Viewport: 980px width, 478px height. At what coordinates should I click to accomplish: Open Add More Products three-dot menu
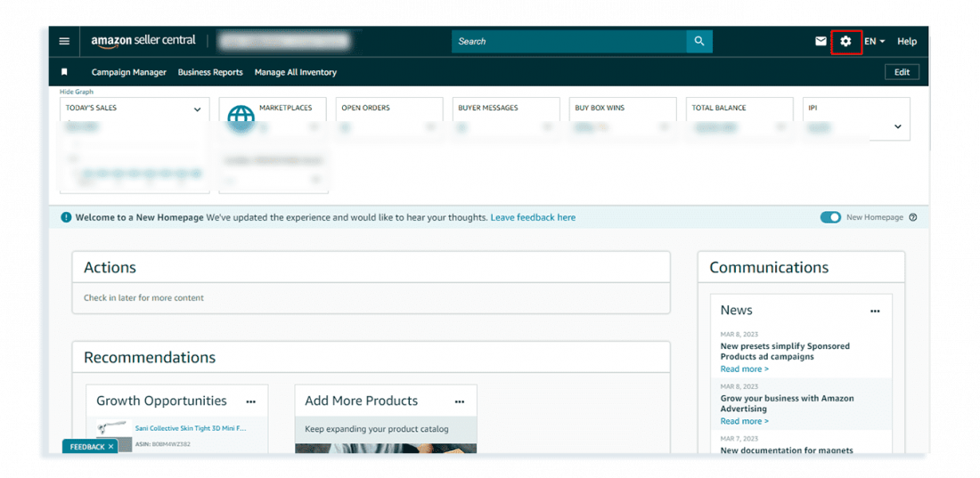coord(460,401)
